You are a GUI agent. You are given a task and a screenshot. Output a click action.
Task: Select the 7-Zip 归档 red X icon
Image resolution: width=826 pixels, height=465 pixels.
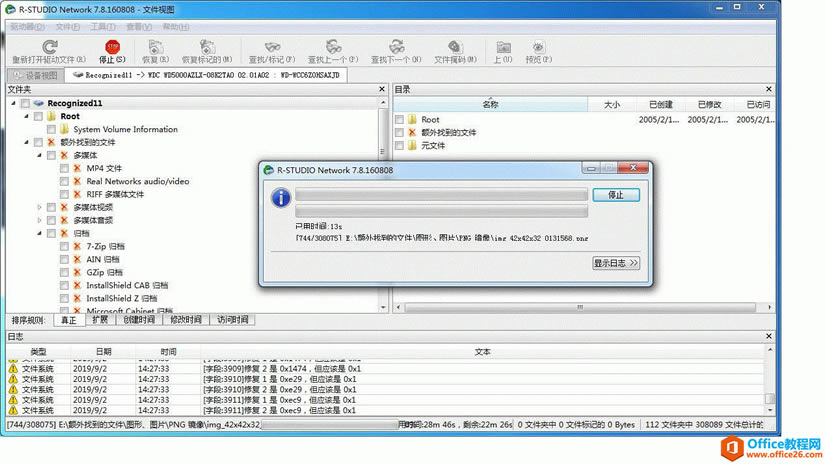tap(77, 246)
